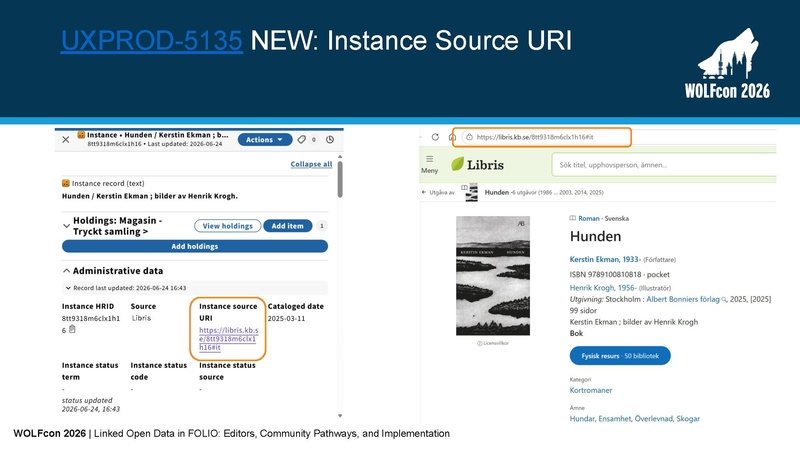The width and height of the screenshot is (800, 450).
Task: Click the scrollbar down arrow in instance pane
Action: click(340, 416)
